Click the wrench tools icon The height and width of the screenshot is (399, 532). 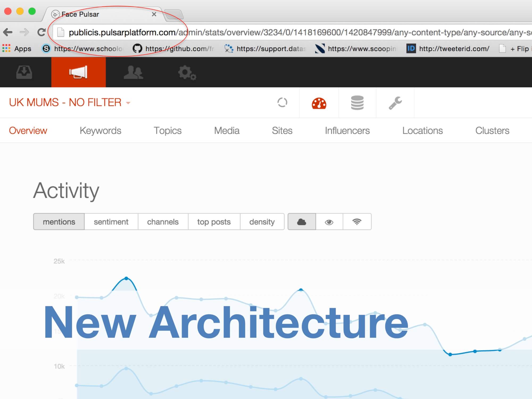[395, 103]
